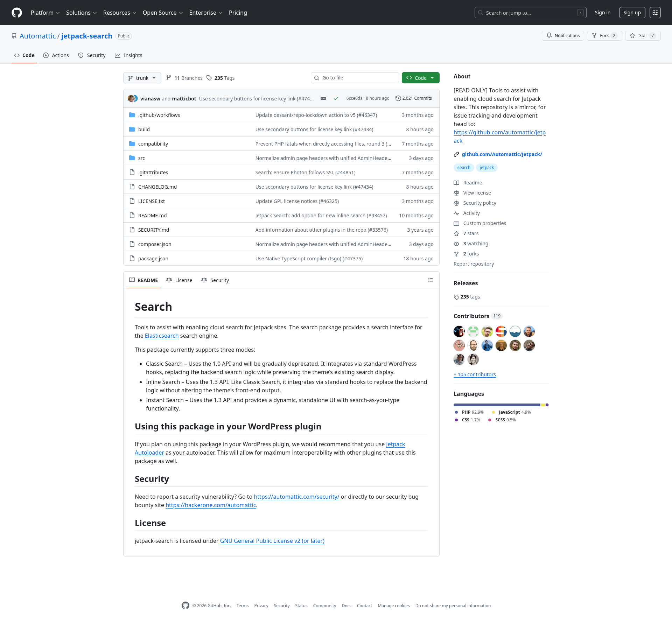Click the GitHub logo in the footer
The width and height of the screenshot is (672, 624).
(x=185, y=605)
